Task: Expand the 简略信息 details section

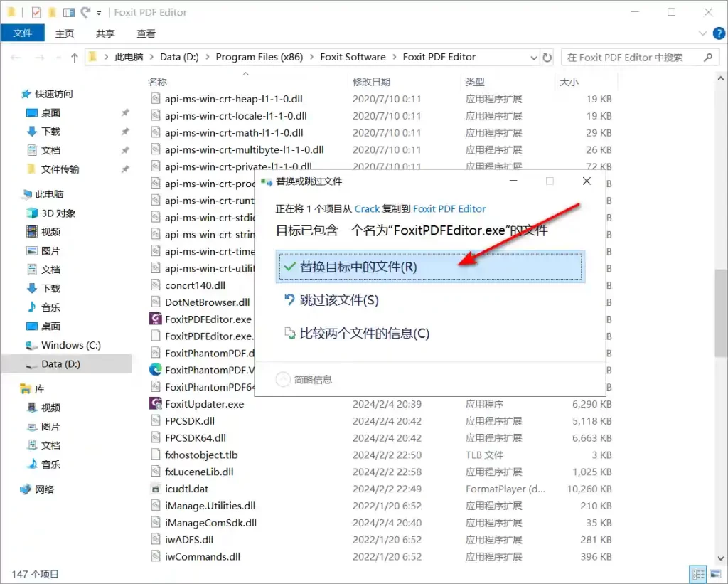Action: coord(283,379)
